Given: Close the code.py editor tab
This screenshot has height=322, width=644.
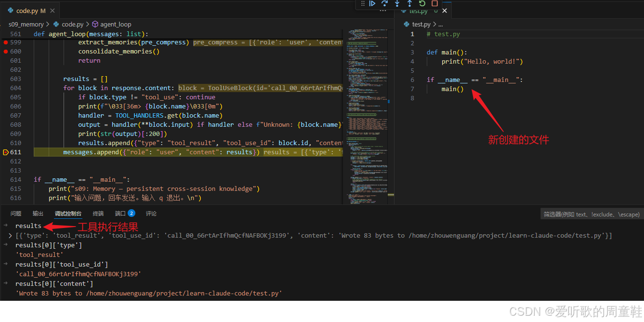Looking at the screenshot, I should (x=52, y=11).
